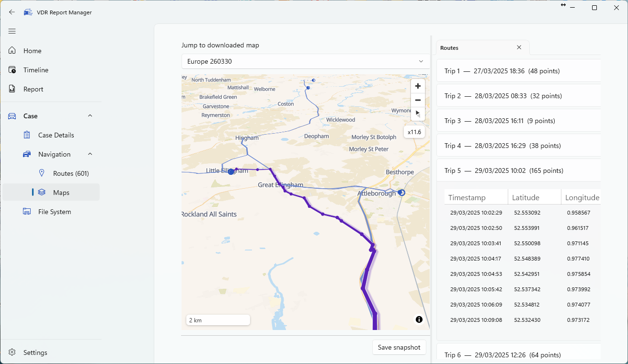
Task: Open the Home page icon
Action: pos(12,51)
